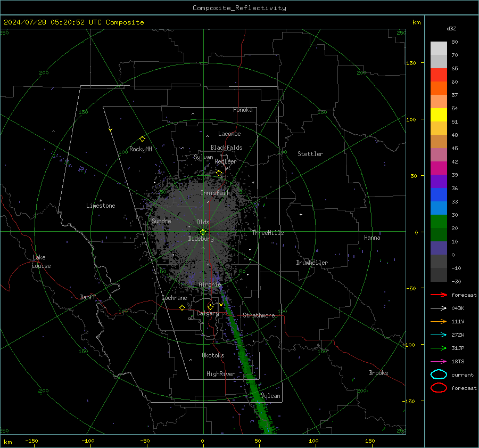
Task: Click the yellow diamond at the radar center
Action: pos(203,232)
